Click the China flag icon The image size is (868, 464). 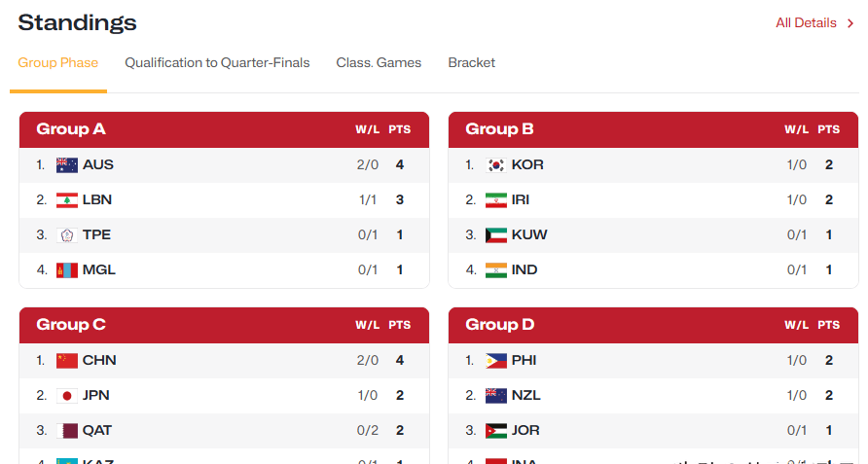coord(67,361)
